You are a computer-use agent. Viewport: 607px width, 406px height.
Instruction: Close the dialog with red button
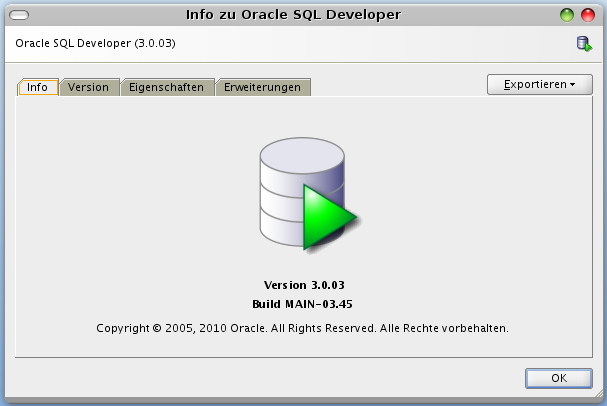pyautogui.click(x=588, y=15)
